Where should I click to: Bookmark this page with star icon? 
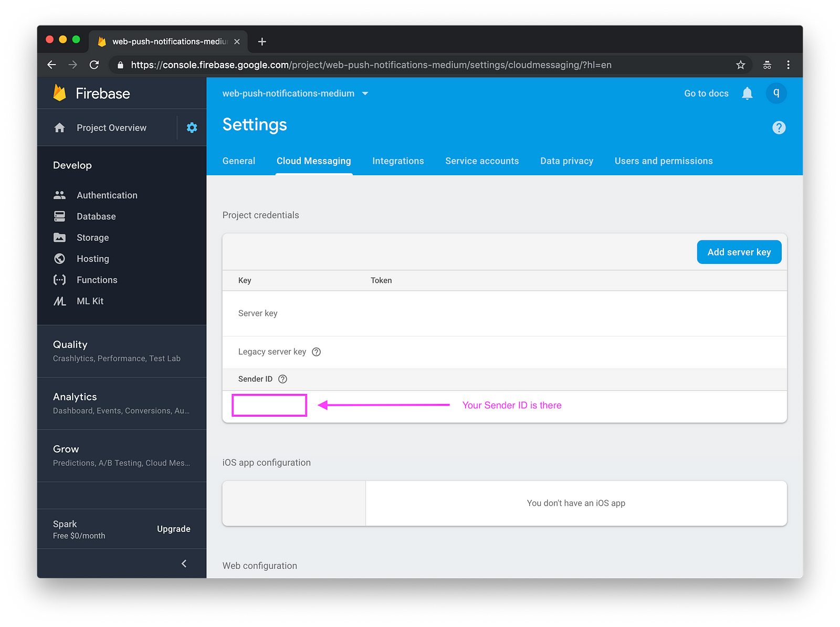[741, 65]
